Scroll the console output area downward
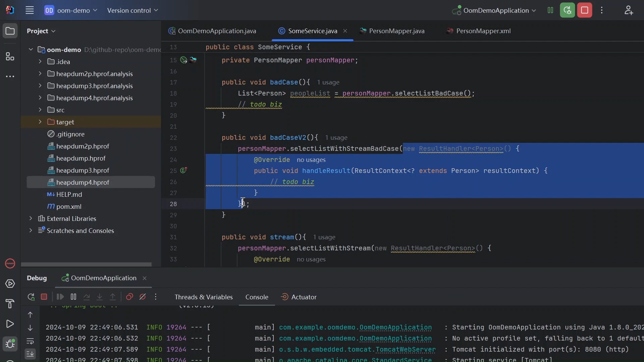Viewport: 644px width, 362px height. pos(30,328)
